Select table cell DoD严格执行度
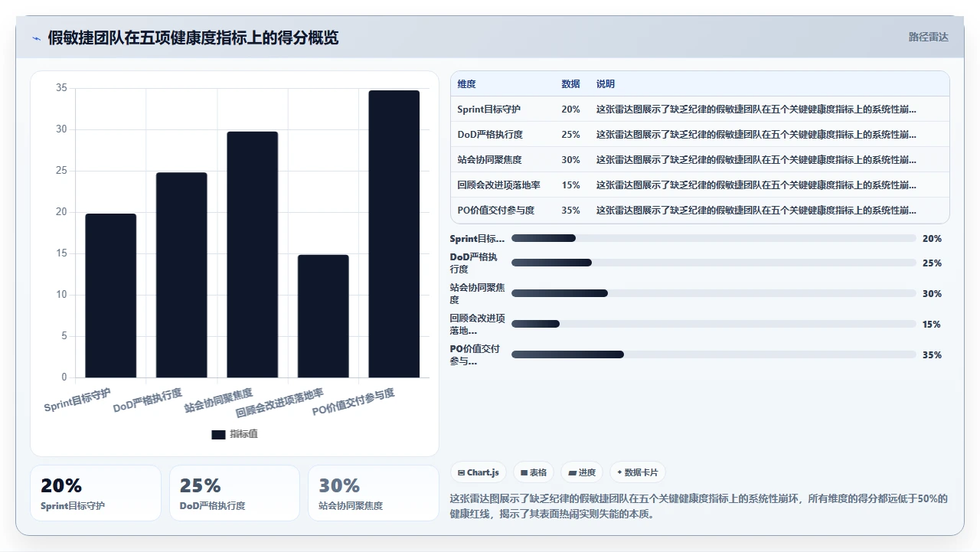 [x=490, y=135]
